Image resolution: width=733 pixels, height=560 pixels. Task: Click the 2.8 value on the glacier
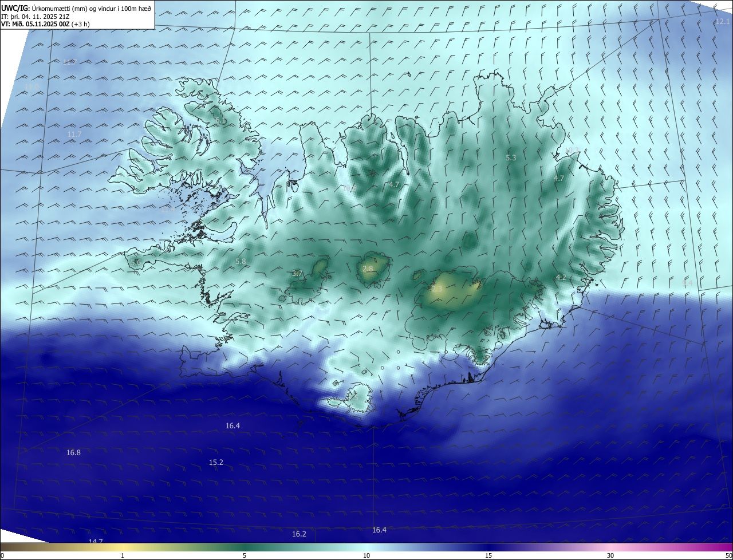click(368, 269)
